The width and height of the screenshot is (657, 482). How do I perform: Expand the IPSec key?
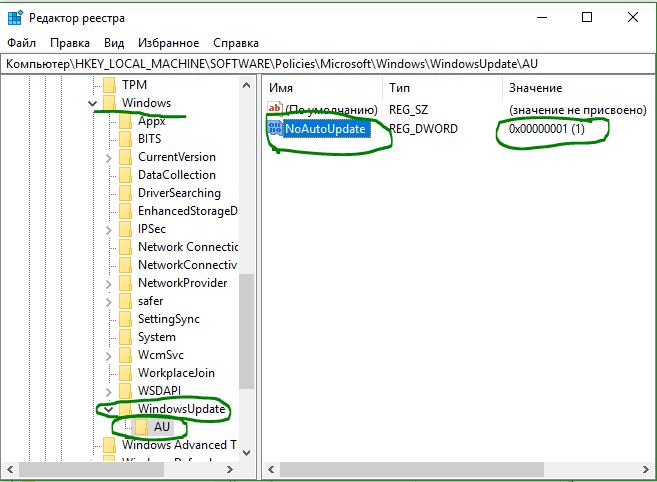click(x=109, y=230)
